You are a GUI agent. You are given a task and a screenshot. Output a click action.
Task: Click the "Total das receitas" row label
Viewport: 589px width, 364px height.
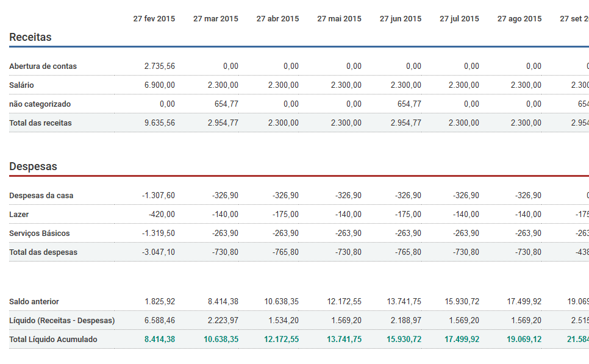40,123
